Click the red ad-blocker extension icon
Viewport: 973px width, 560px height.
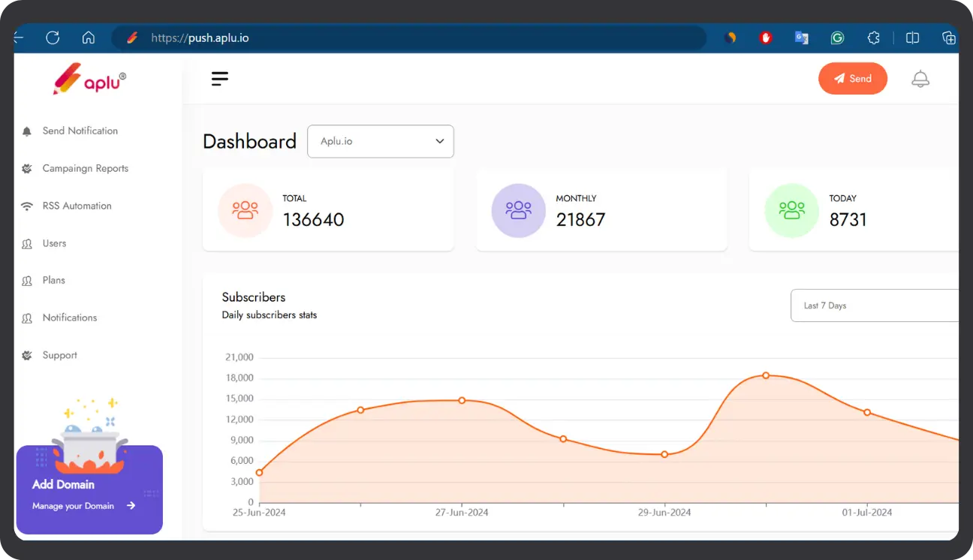pyautogui.click(x=766, y=38)
